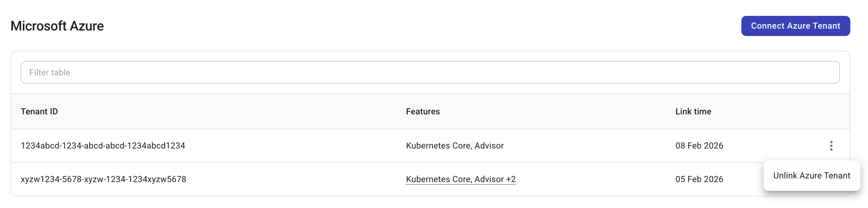
Task: Sort the table by Link time
Action: coord(693,111)
